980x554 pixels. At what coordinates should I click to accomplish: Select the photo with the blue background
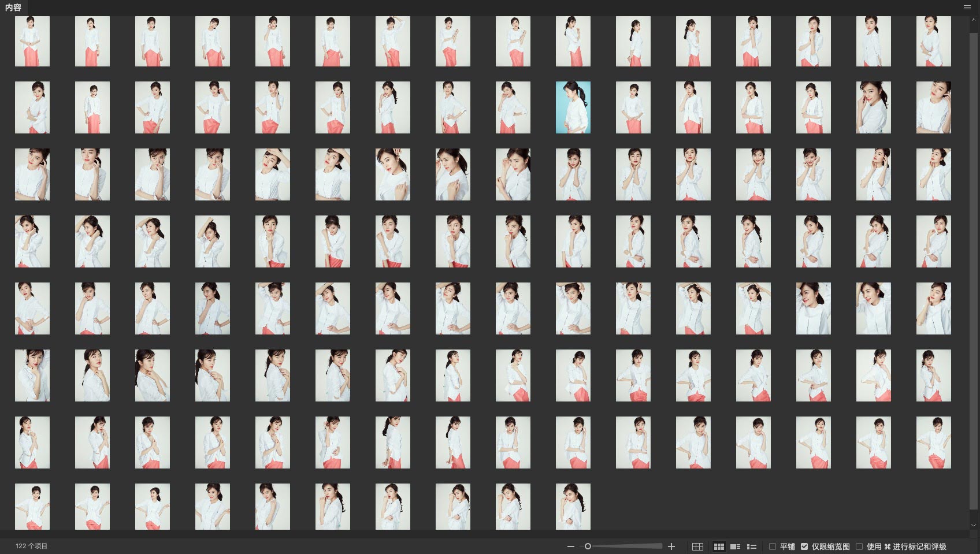point(573,107)
